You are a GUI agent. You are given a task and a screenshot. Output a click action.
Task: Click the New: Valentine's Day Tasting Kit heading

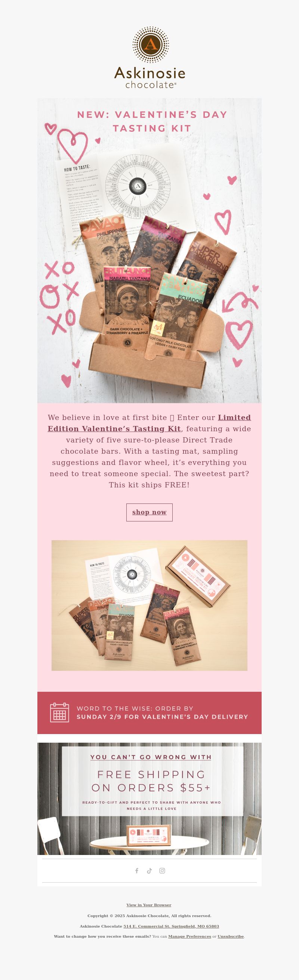152,121
